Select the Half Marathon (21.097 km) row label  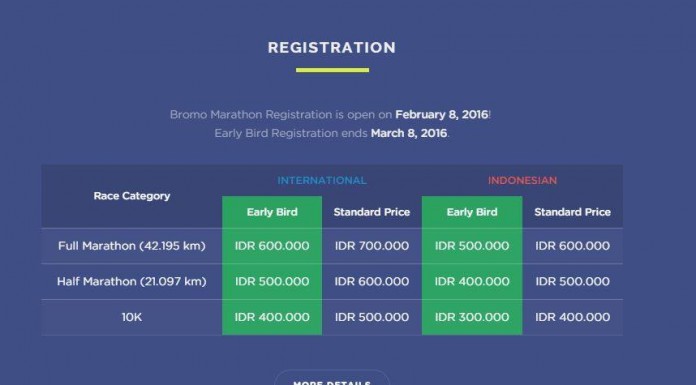click(x=132, y=281)
